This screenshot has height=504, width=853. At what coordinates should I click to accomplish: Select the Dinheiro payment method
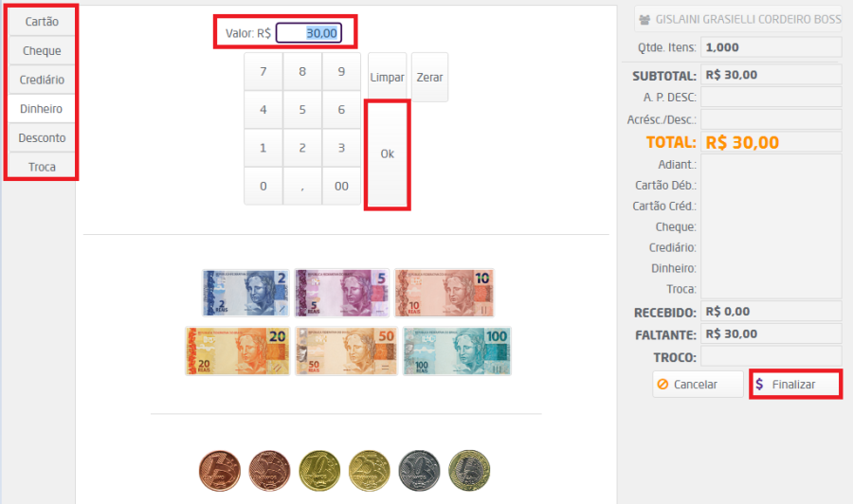pyautogui.click(x=42, y=109)
